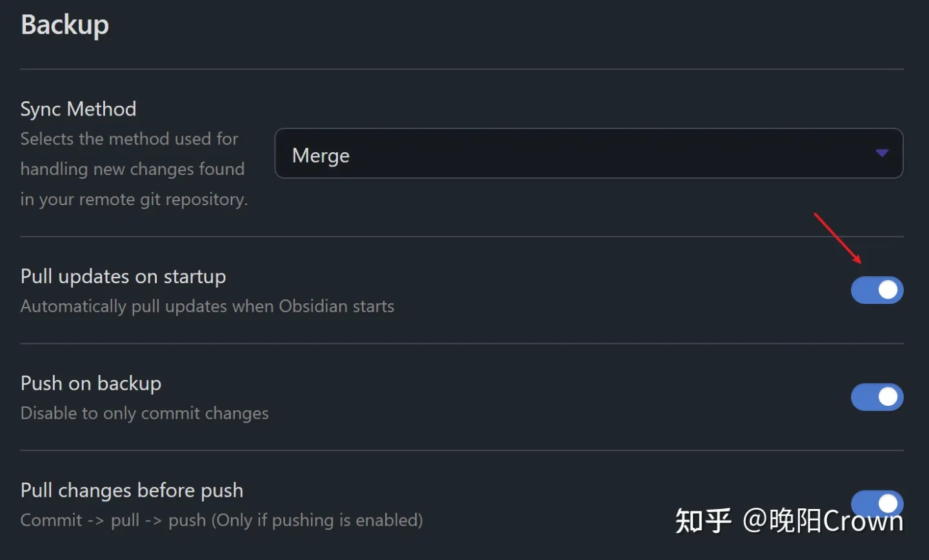Viewport: 929px width, 560px height.
Task: Click the Pull updates on startup label
Action: click(123, 277)
